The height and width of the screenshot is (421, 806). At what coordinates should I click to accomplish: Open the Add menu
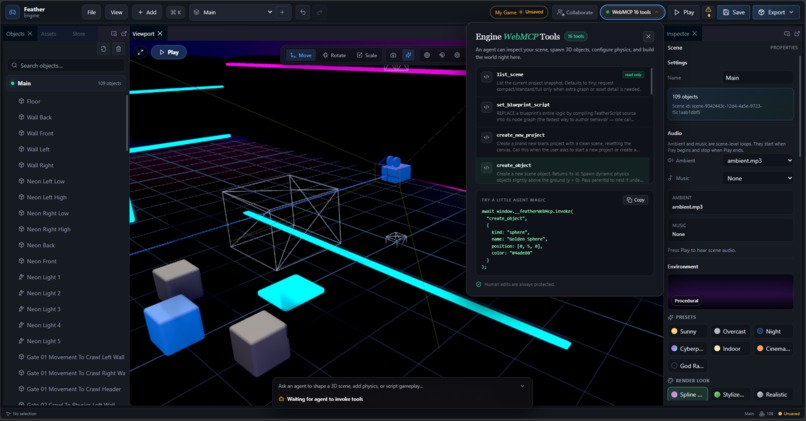pos(147,12)
